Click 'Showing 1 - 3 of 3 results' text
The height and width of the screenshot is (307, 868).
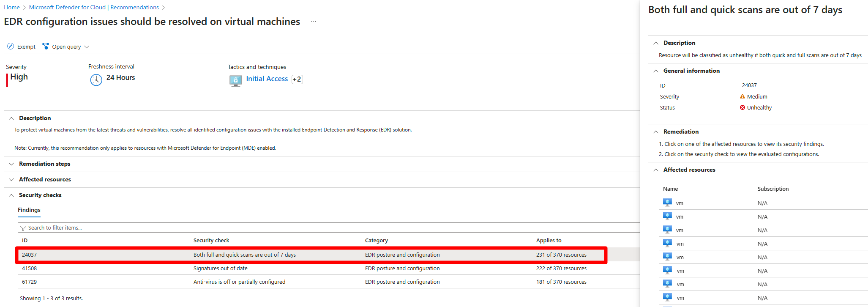coord(51,299)
